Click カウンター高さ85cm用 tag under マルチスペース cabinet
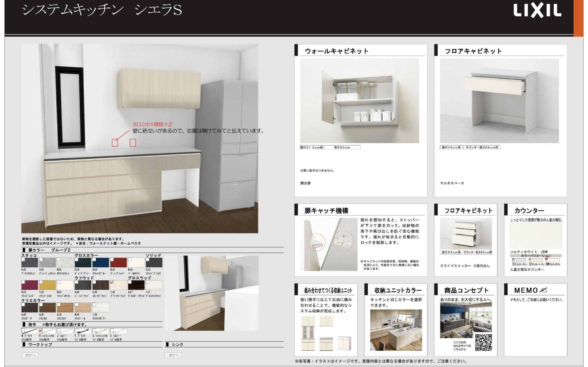 [x=482, y=147]
